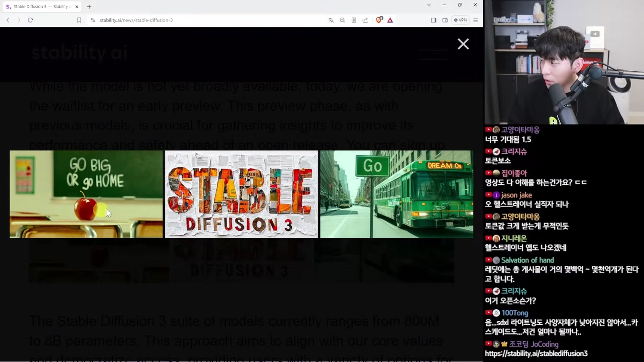Close the Stable Diffusion 3 tab
The height and width of the screenshot is (362, 644).
(77, 7)
